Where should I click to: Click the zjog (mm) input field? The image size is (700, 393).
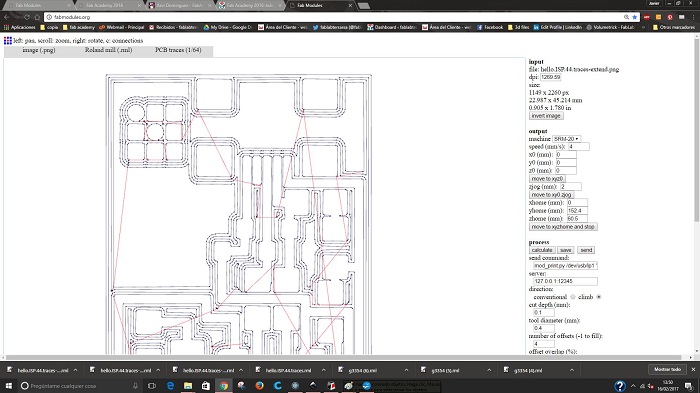pyautogui.click(x=571, y=187)
